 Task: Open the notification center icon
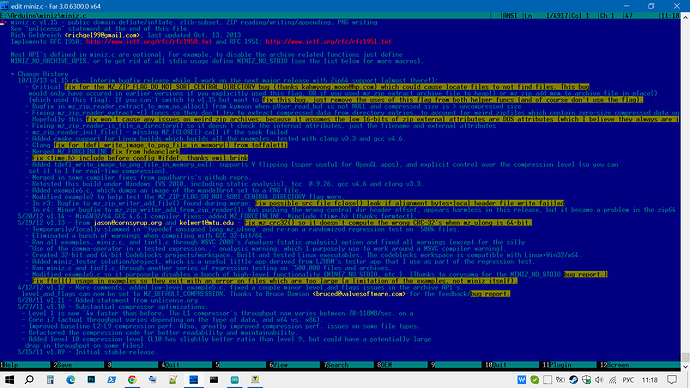click(x=672, y=380)
